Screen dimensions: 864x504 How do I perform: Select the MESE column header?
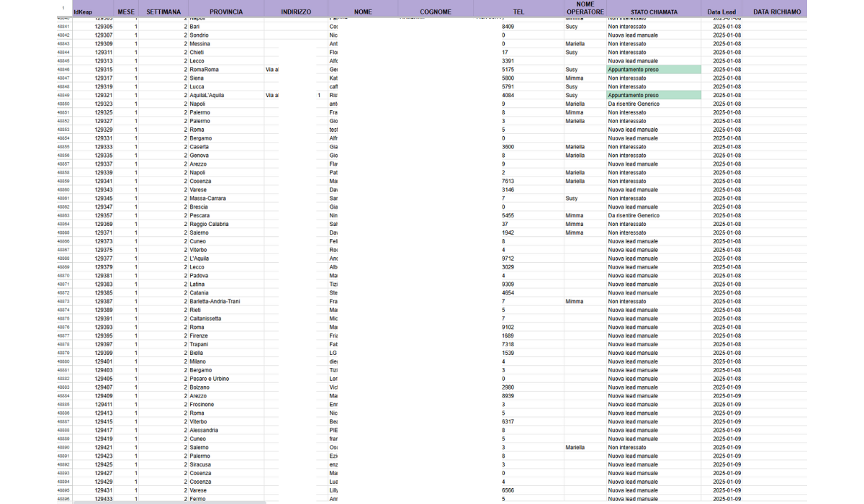pyautogui.click(x=126, y=12)
